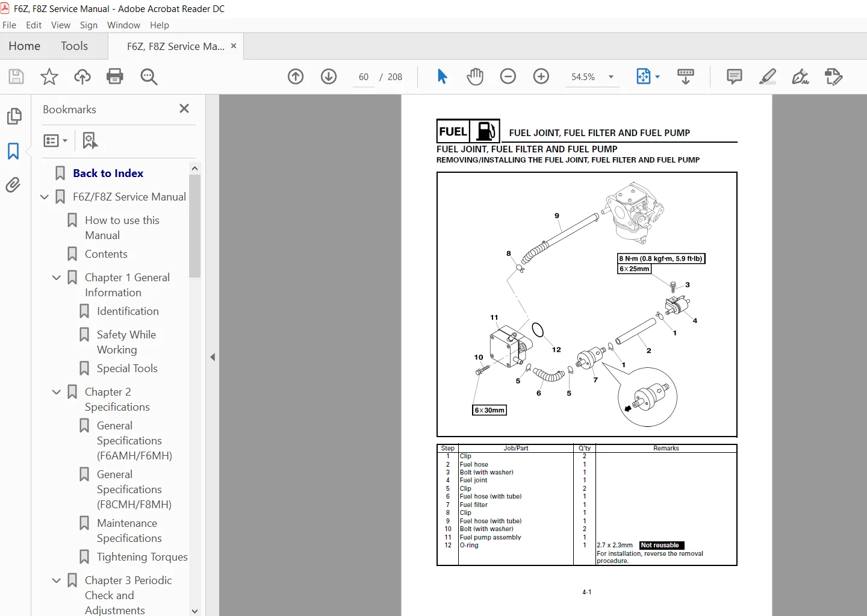Open bookmark options dropdown menu

[55, 140]
